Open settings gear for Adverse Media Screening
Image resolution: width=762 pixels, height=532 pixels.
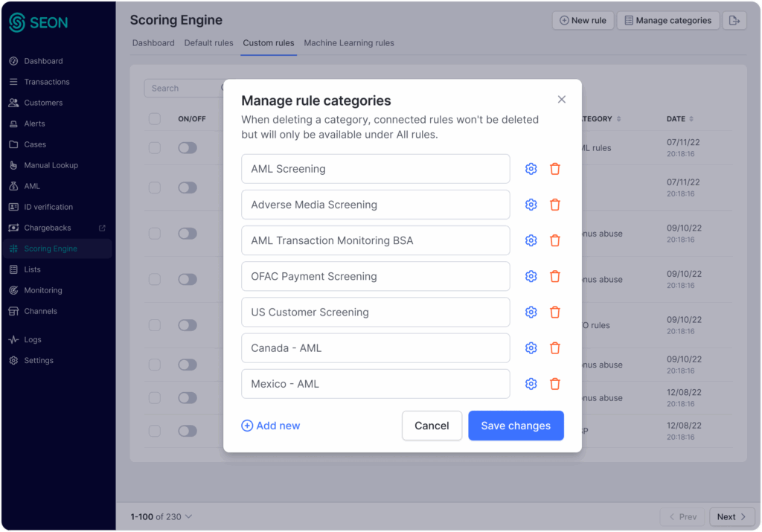coord(531,205)
